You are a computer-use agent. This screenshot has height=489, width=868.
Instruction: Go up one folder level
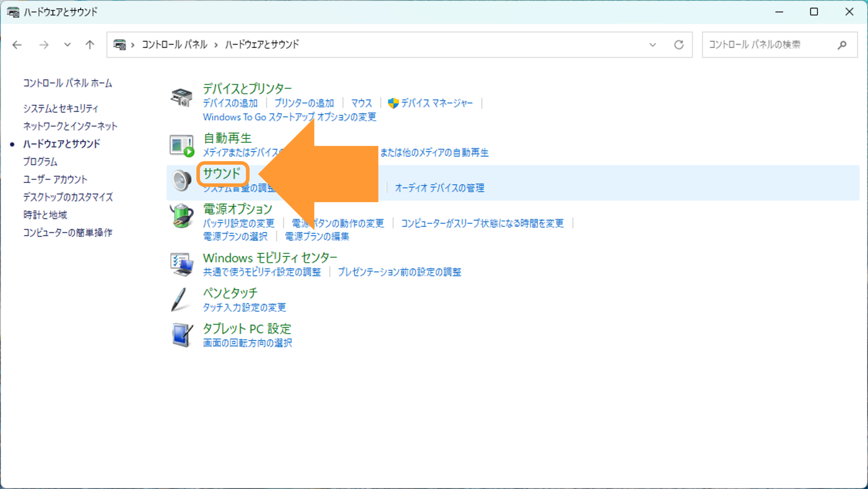click(90, 45)
